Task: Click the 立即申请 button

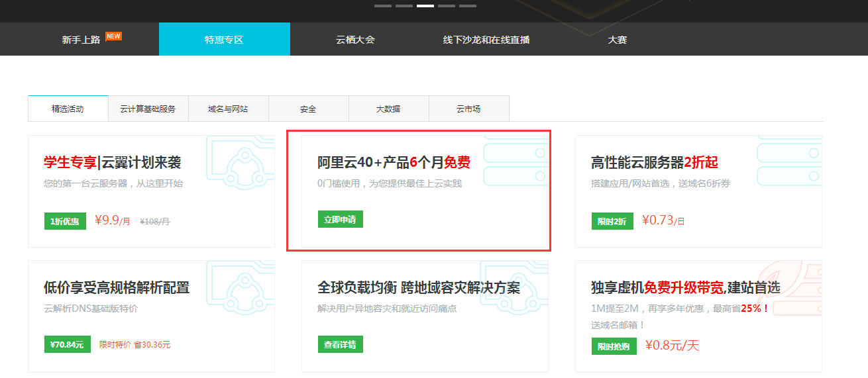Action: (340, 219)
